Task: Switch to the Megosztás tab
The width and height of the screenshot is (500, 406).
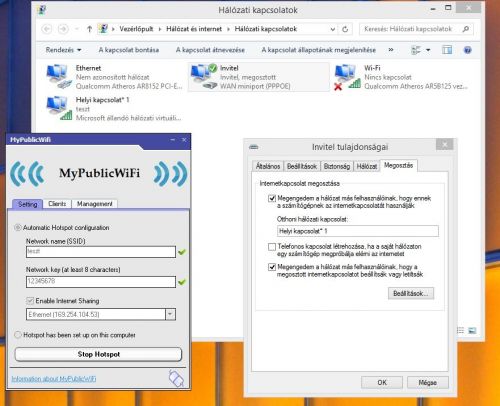Action: 398,165
